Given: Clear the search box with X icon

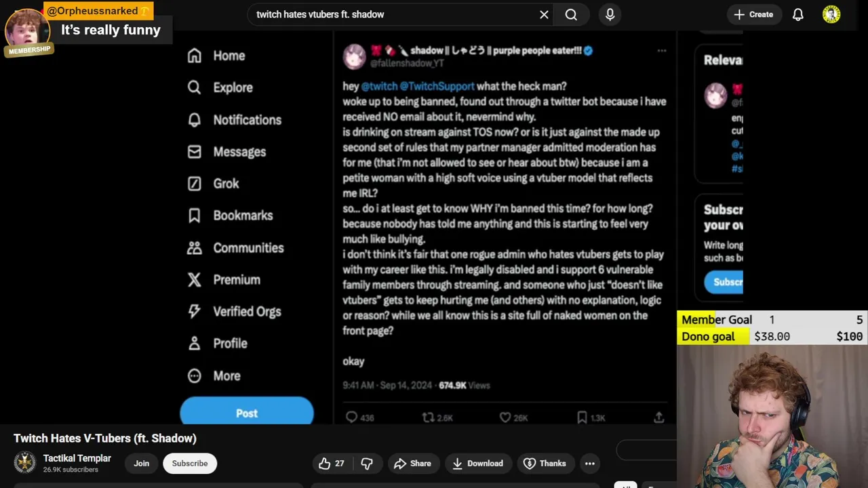Looking at the screenshot, I should point(544,14).
